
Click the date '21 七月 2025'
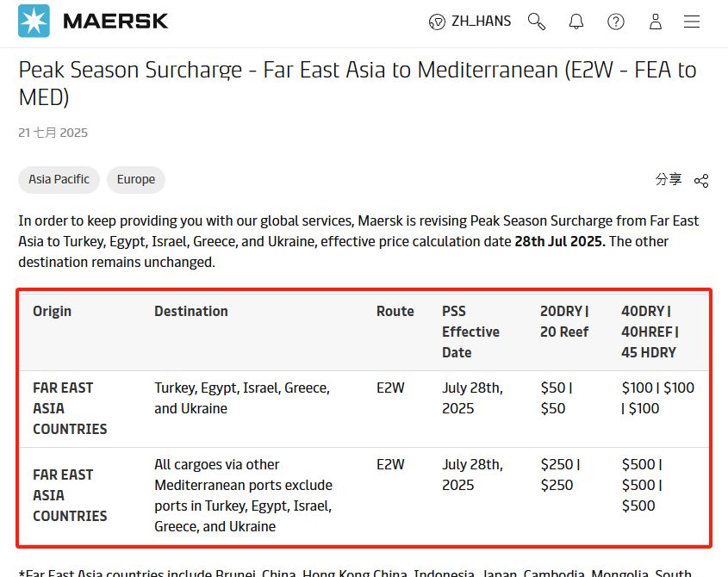(53, 133)
